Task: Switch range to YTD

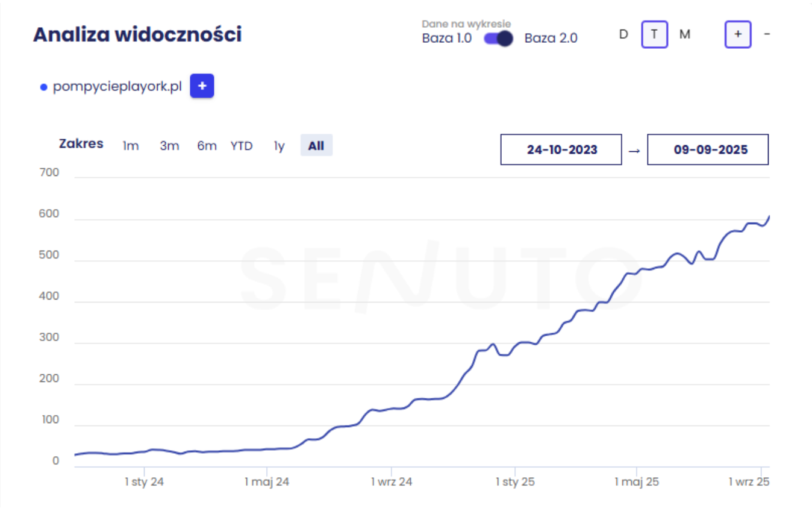Action: coord(242,146)
